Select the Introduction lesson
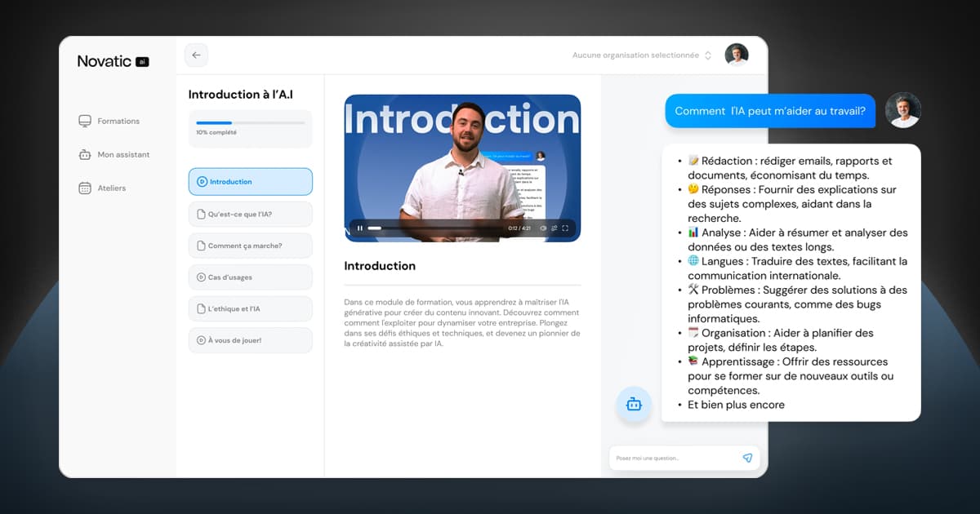This screenshot has height=514, width=980. [250, 181]
